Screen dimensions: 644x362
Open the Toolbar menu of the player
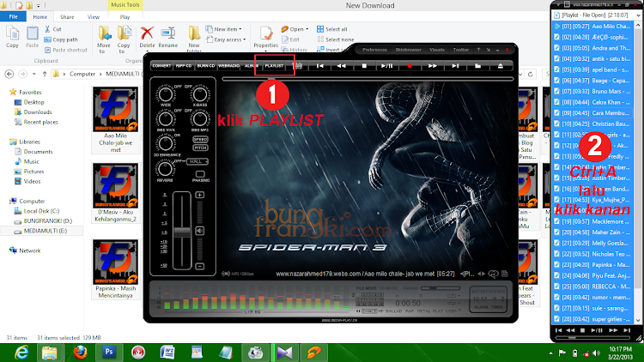pyautogui.click(x=461, y=50)
